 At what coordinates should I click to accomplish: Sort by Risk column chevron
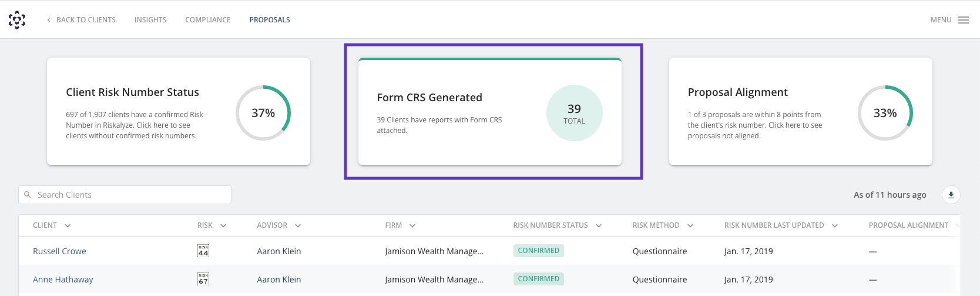point(223,225)
